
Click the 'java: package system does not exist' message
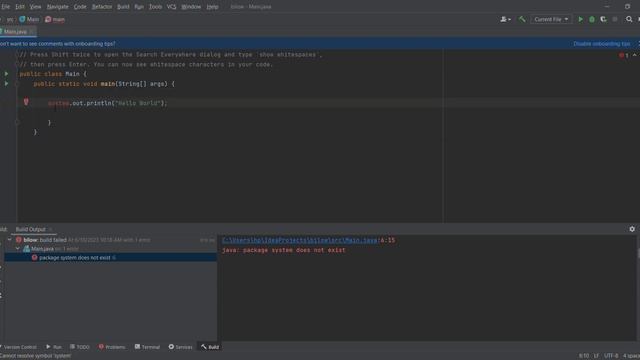click(x=284, y=250)
